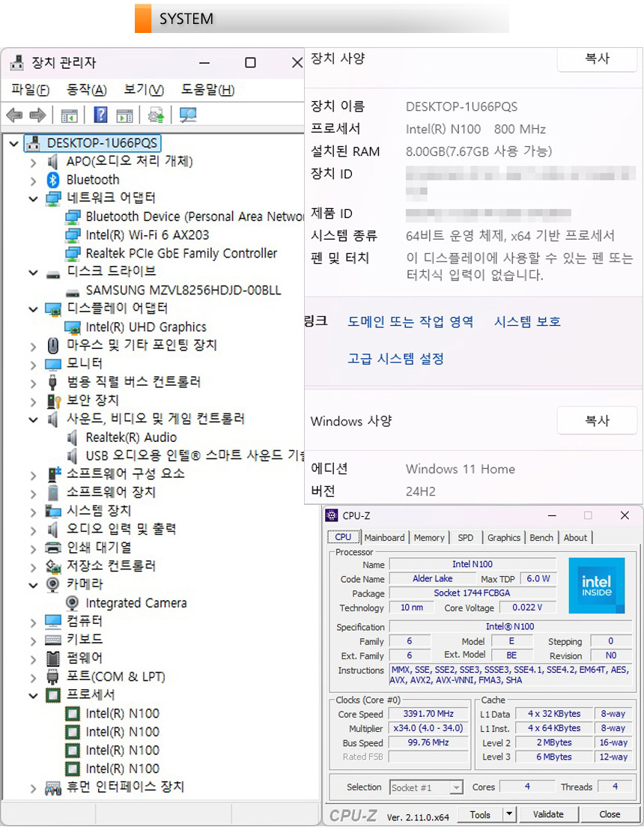This screenshot has height=830, width=644.
Task: Click the 인쇄 대기열 printer icon
Action: click(x=53, y=548)
